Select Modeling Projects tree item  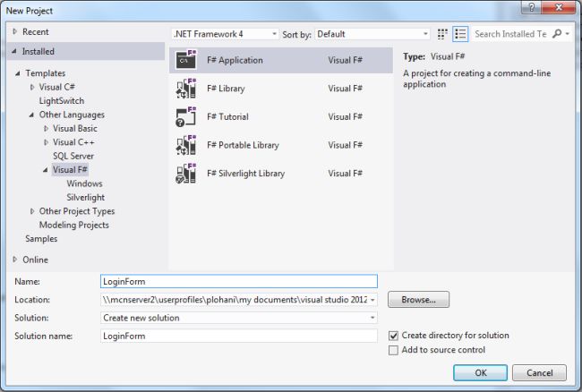coord(74,226)
